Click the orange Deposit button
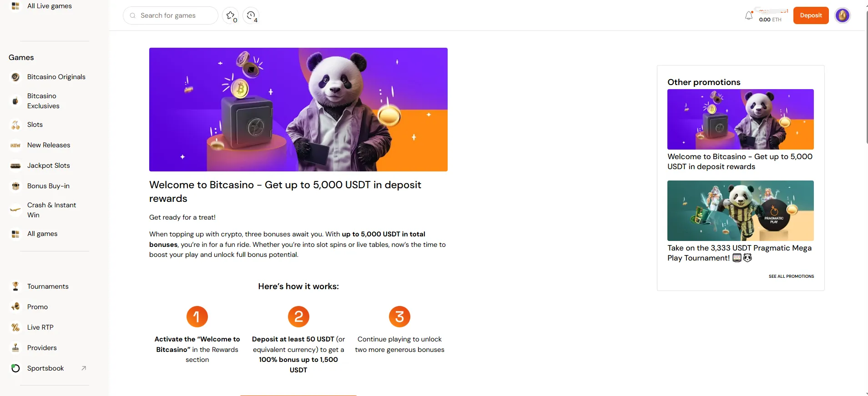The height and width of the screenshot is (396, 868). click(x=811, y=15)
